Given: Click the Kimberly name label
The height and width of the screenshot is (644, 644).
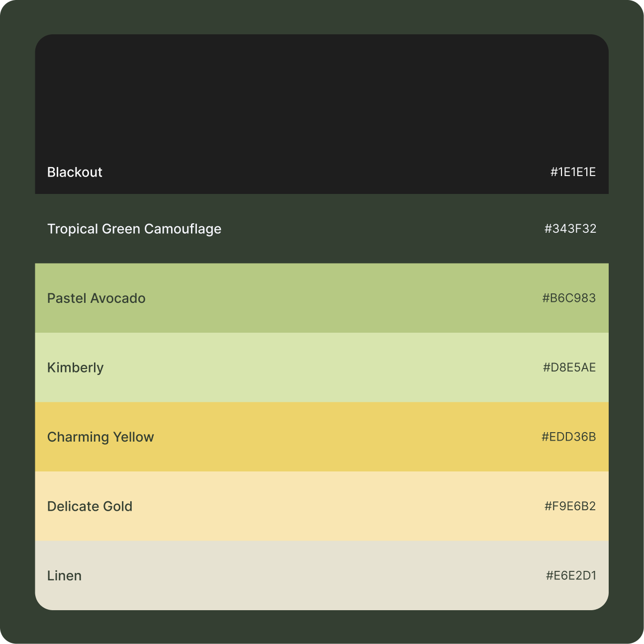Looking at the screenshot, I should click(x=76, y=368).
